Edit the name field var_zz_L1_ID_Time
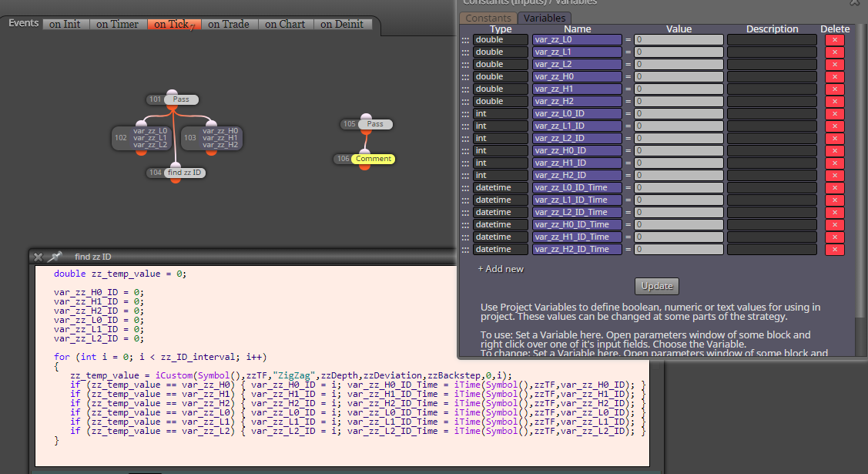 click(577, 200)
